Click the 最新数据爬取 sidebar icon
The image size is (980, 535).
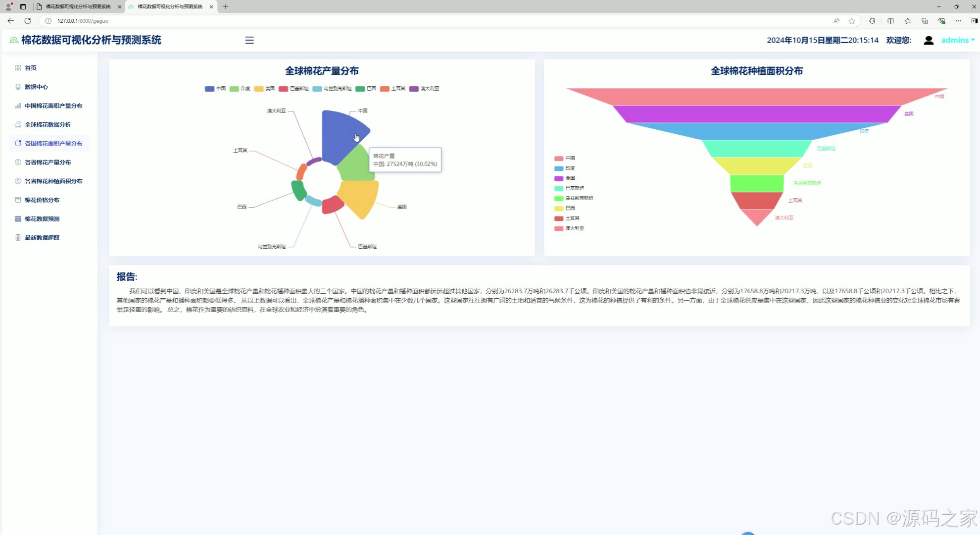tap(18, 238)
